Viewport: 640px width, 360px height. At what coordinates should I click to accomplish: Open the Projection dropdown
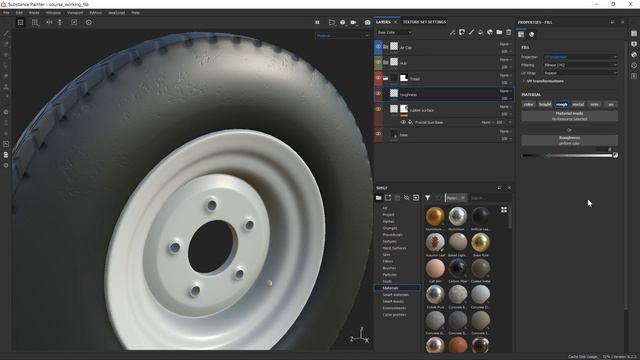(580, 57)
